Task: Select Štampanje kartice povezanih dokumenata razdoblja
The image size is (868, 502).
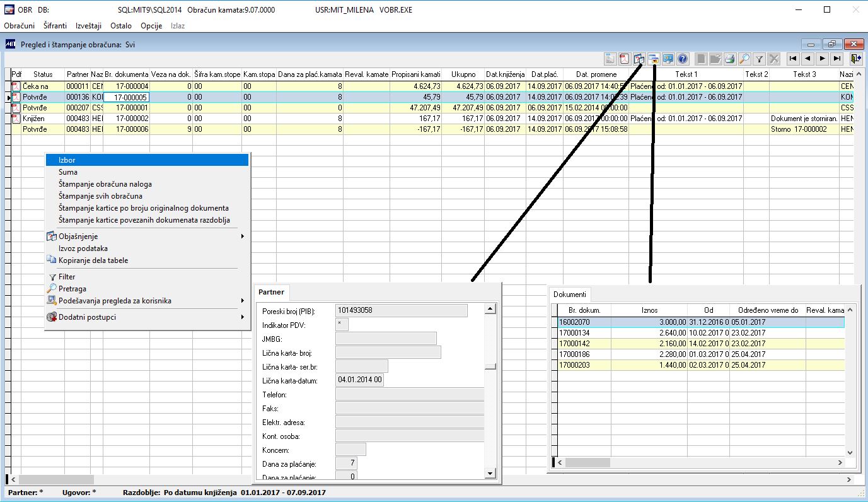Action: point(147,220)
